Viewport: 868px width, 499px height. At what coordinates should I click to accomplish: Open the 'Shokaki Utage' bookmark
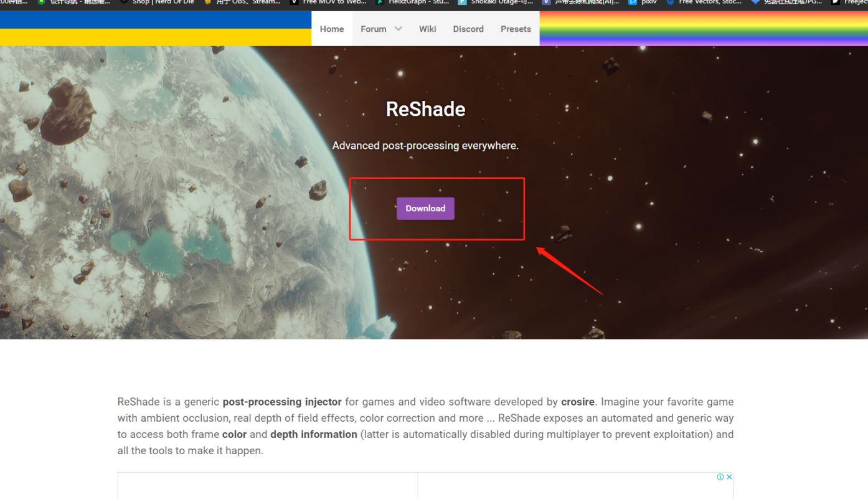pyautogui.click(x=496, y=2)
